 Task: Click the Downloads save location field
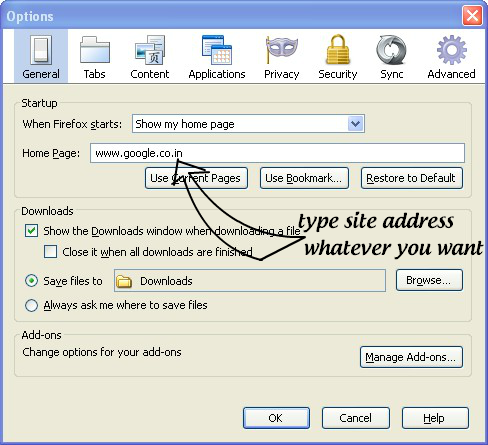point(250,281)
